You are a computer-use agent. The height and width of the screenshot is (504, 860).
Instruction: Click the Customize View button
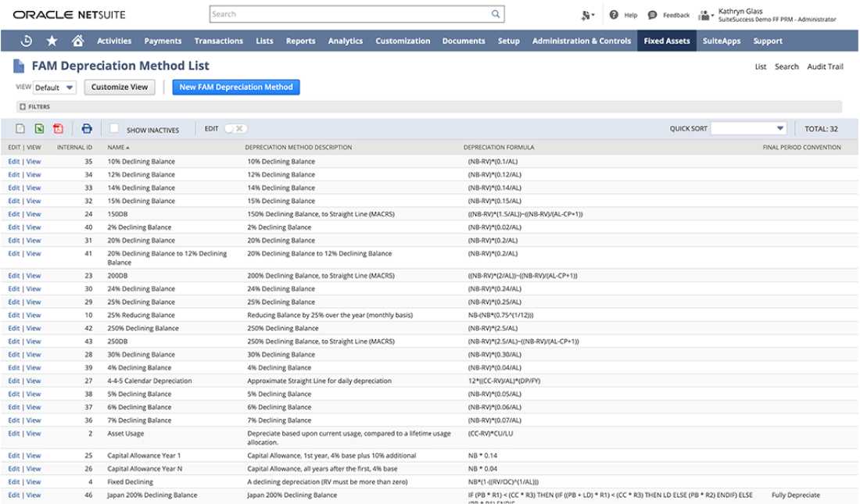click(x=120, y=88)
